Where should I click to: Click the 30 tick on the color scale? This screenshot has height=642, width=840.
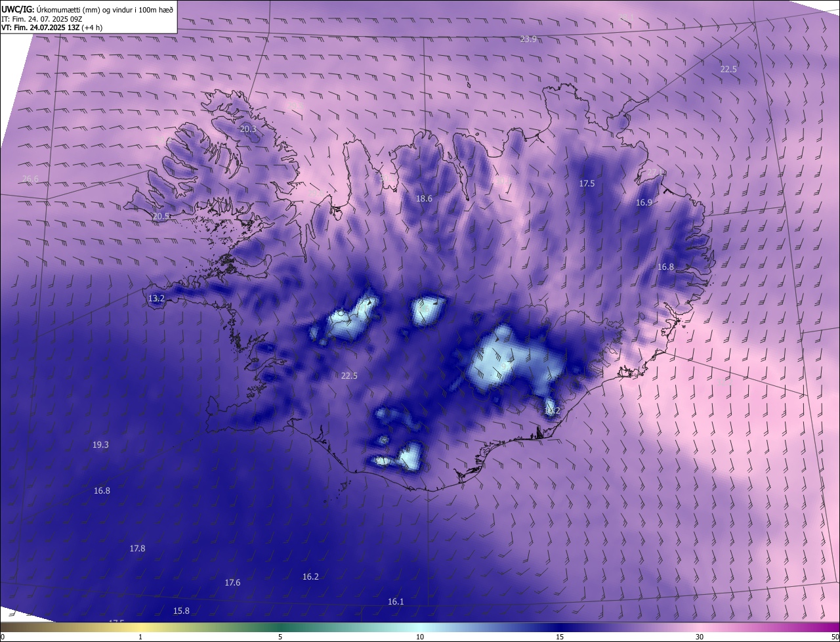point(700,637)
